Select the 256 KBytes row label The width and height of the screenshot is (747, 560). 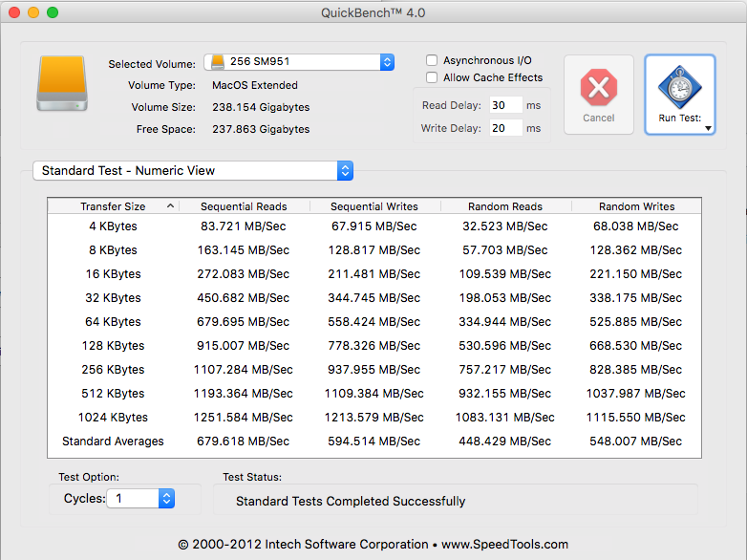pos(113,370)
